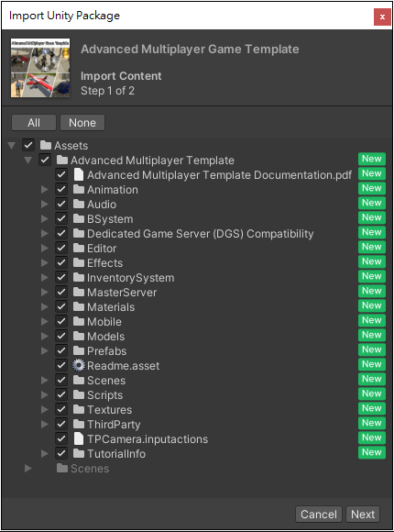Image resolution: width=394 pixels, height=532 pixels.
Task: Click the Models folder icon
Action: tap(79, 336)
